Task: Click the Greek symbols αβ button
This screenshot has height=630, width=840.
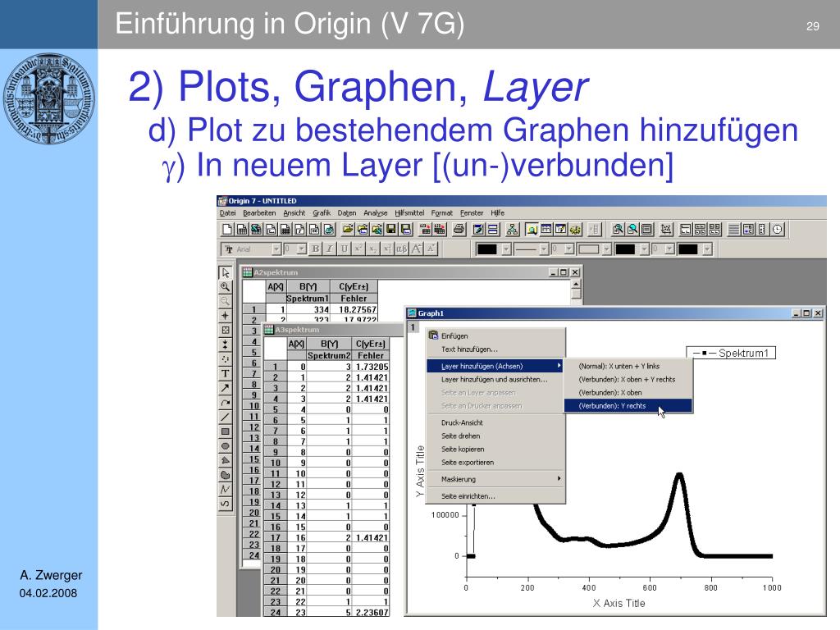Action: click(402, 249)
